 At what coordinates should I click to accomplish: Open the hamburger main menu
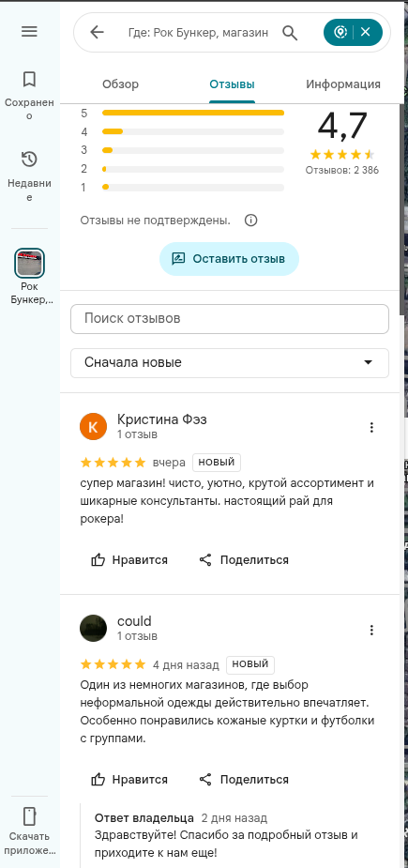pyautogui.click(x=29, y=32)
